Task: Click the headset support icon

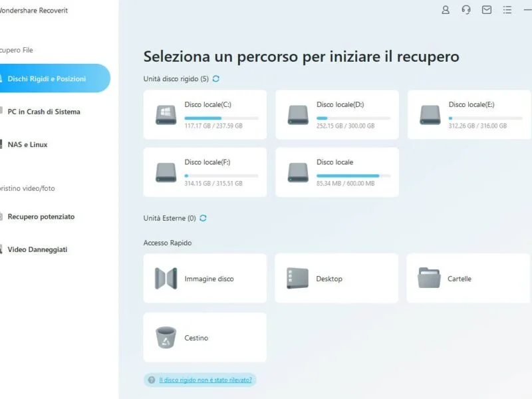Action: tap(466, 10)
